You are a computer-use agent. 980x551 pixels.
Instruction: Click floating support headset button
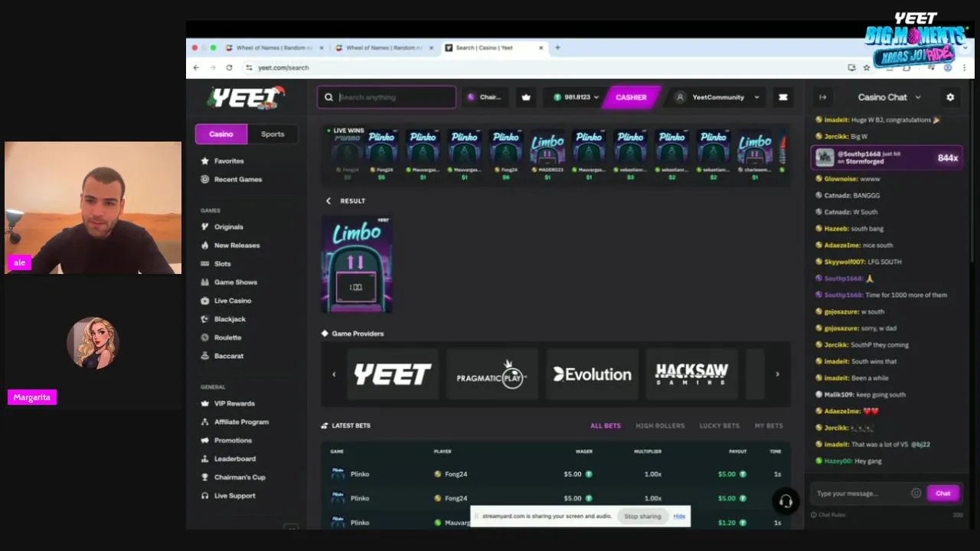click(x=786, y=501)
